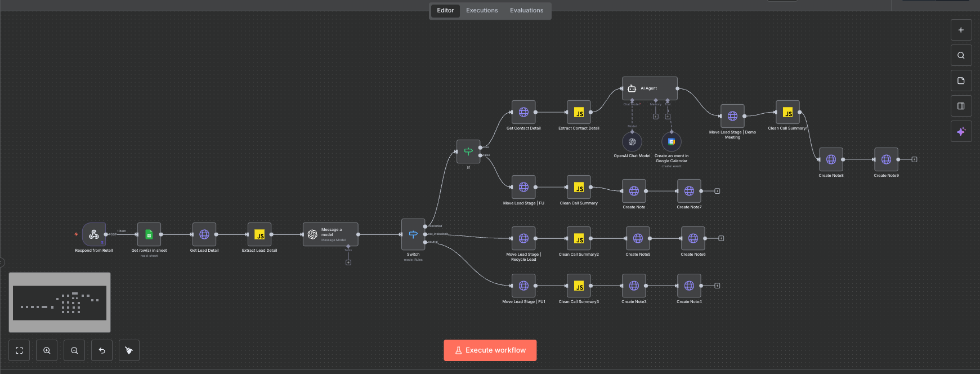
Task: Click the Execute workflow button
Action: pos(490,350)
